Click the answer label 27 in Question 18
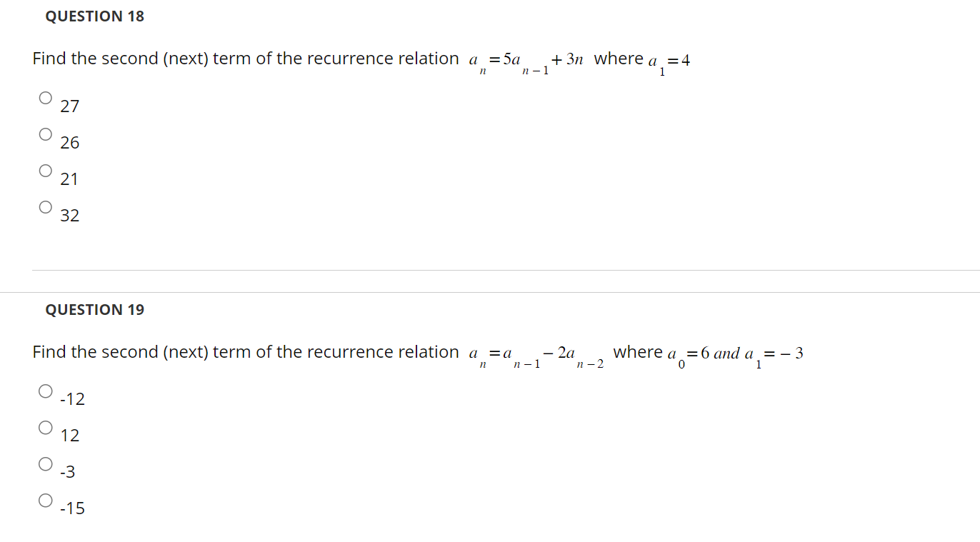This screenshot has height=542, width=980. tap(69, 106)
